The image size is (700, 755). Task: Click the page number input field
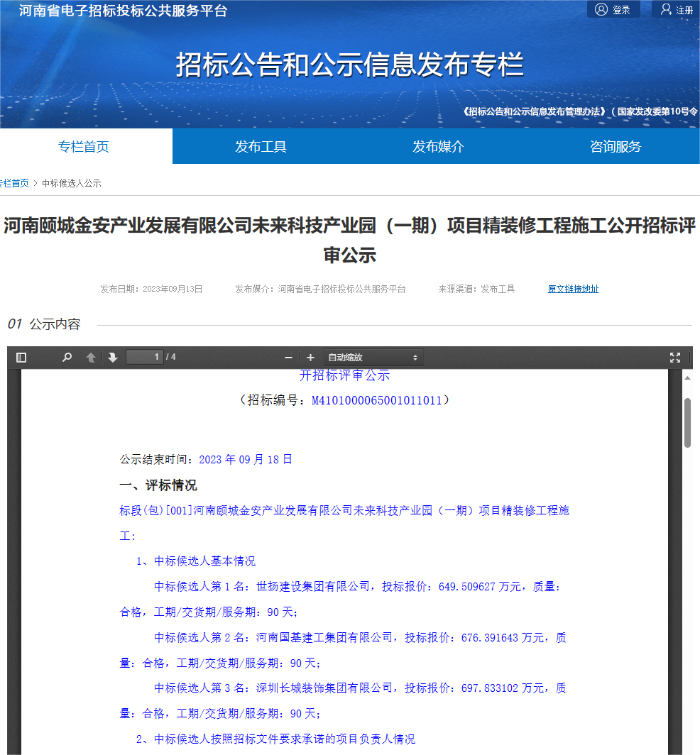click(x=145, y=357)
